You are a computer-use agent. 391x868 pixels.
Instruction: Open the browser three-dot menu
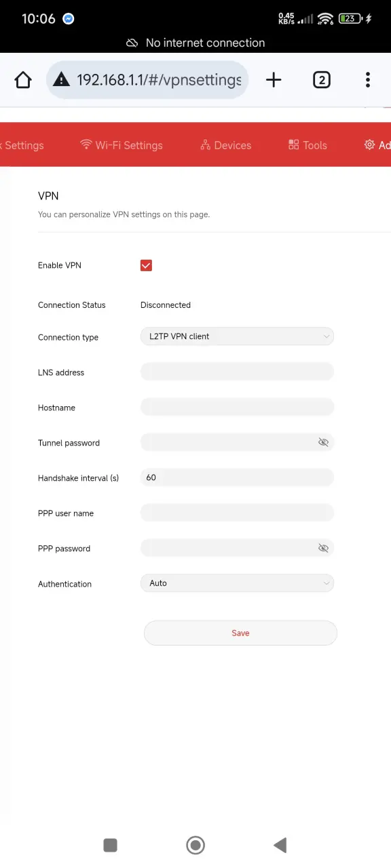click(x=368, y=80)
